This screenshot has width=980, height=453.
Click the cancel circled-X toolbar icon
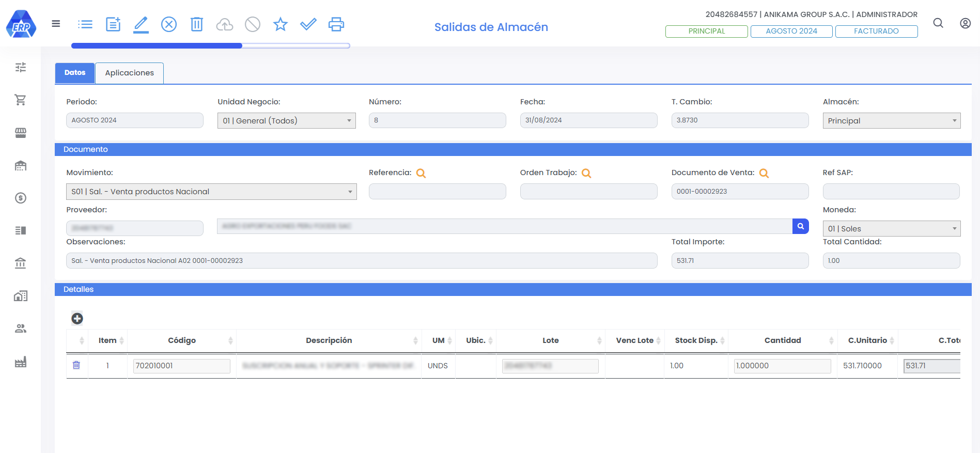[169, 24]
